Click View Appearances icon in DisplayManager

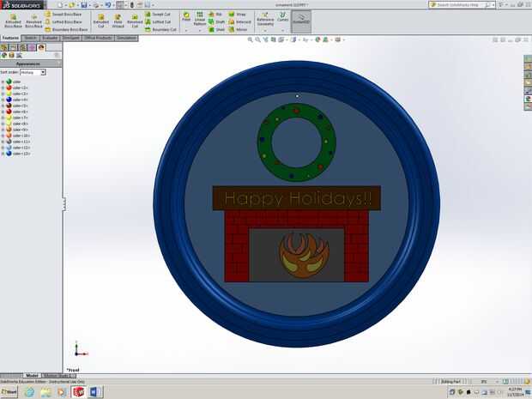pos(4,55)
